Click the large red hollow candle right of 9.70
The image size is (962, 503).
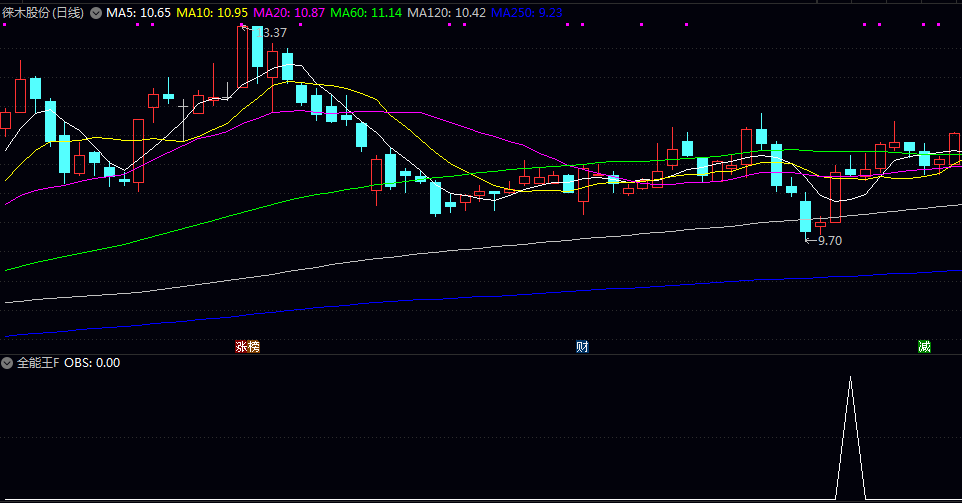pos(835,195)
